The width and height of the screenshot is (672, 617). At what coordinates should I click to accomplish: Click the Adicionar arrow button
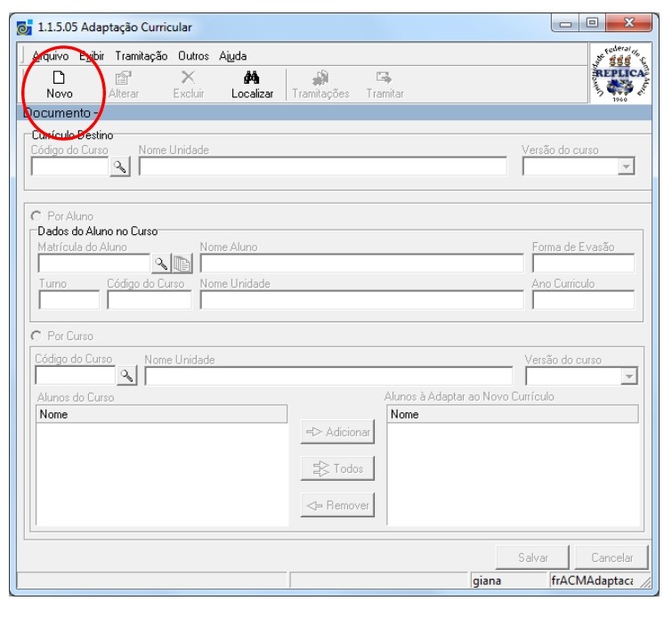pos(337,432)
